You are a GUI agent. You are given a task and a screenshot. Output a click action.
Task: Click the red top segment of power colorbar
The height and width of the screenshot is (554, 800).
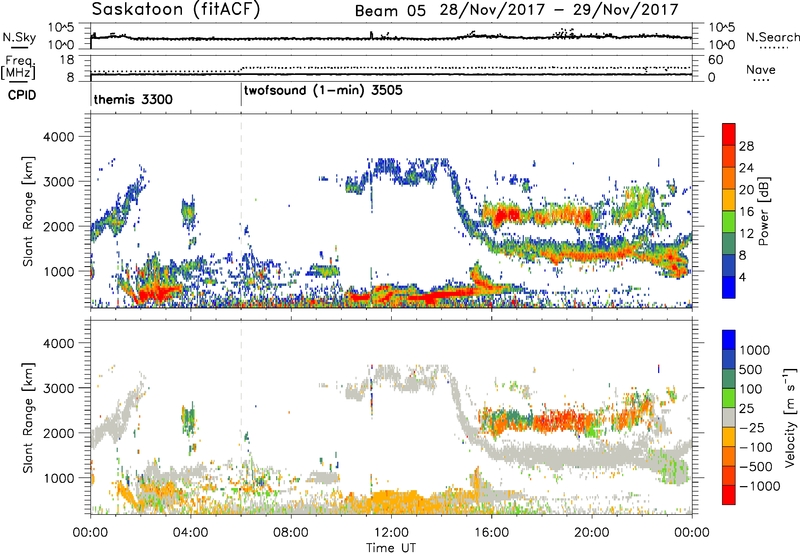(729, 135)
